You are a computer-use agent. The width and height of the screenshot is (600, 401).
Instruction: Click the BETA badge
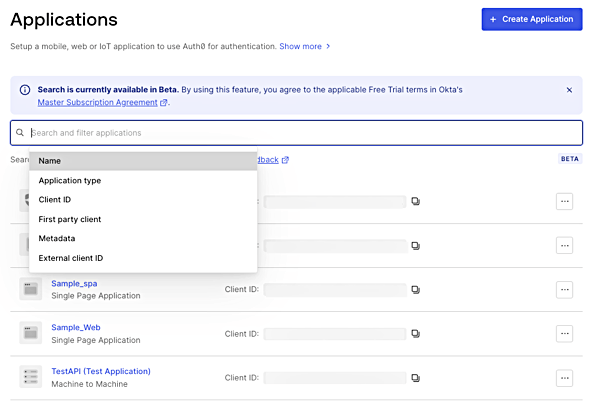[x=570, y=159]
